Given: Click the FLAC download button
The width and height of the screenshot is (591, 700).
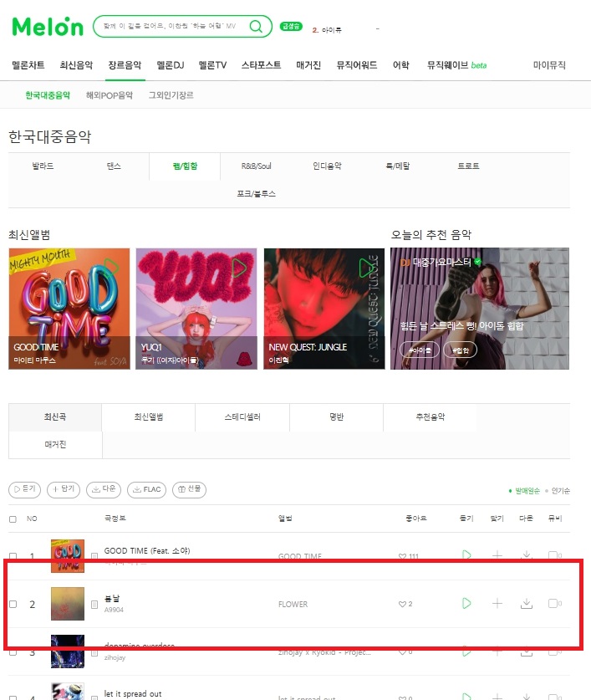Looking at the screenshot, I should pyautogui.click(x=147, y=490).
